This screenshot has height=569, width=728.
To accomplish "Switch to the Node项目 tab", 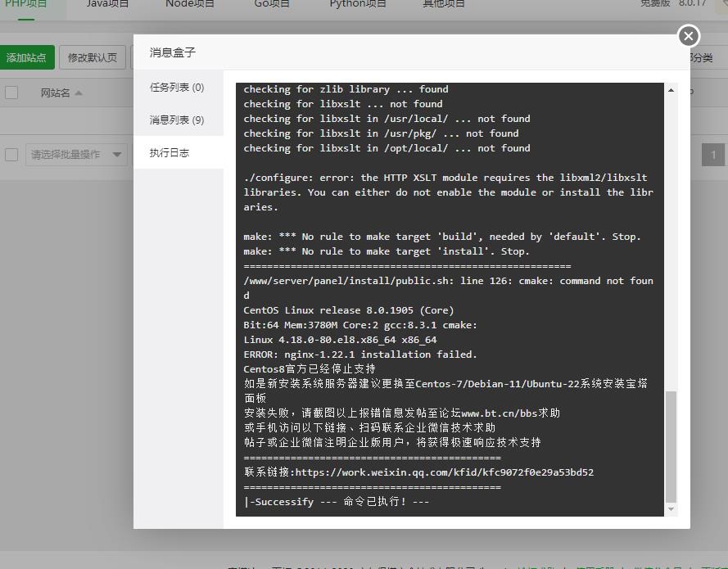I will [190, 4].
